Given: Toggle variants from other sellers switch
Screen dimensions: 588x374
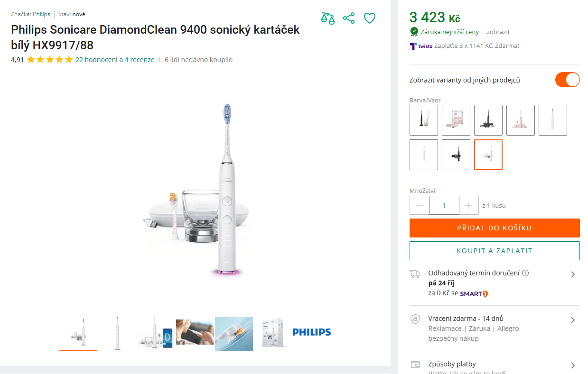Looking at the screenshot, I should (x=567, y=80).
